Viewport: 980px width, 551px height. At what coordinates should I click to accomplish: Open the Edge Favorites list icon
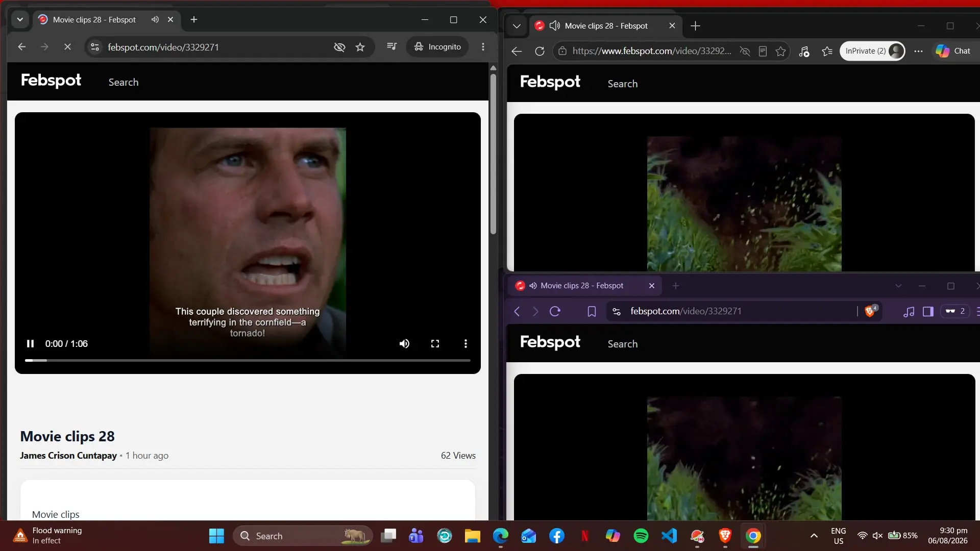tap(827, 51)
